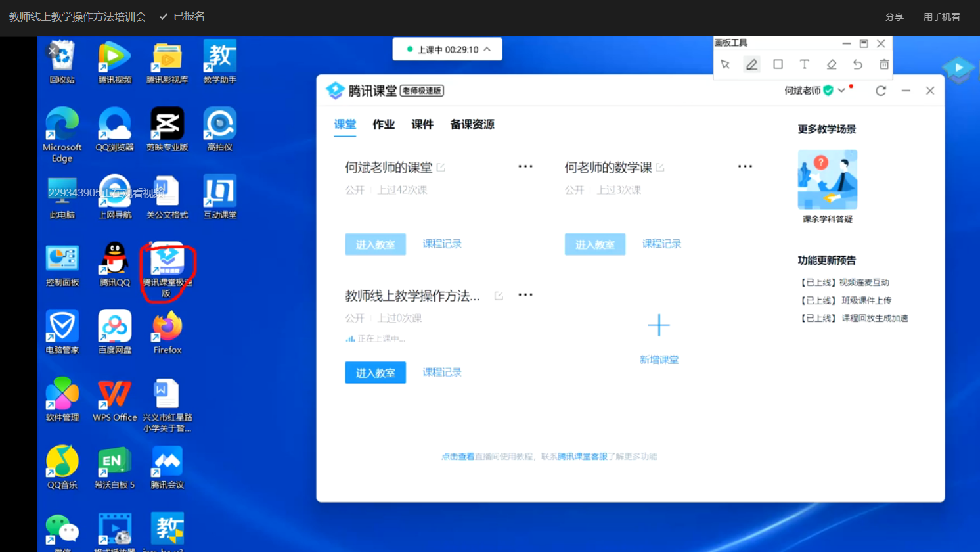Viewport: 980px width, 552px height.
Task: Collapse the 上课中 timer panel
Action: (487, 49)
